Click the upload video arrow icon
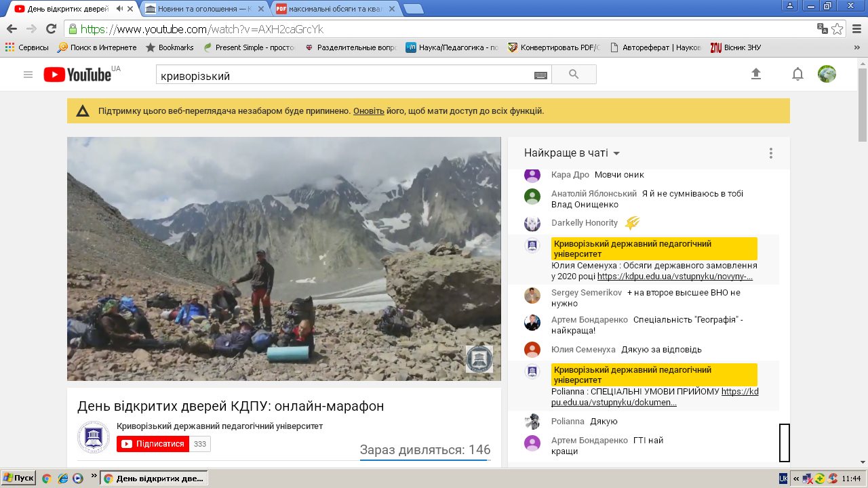Screen dimensions: 868x488 (x=756, y=75)
